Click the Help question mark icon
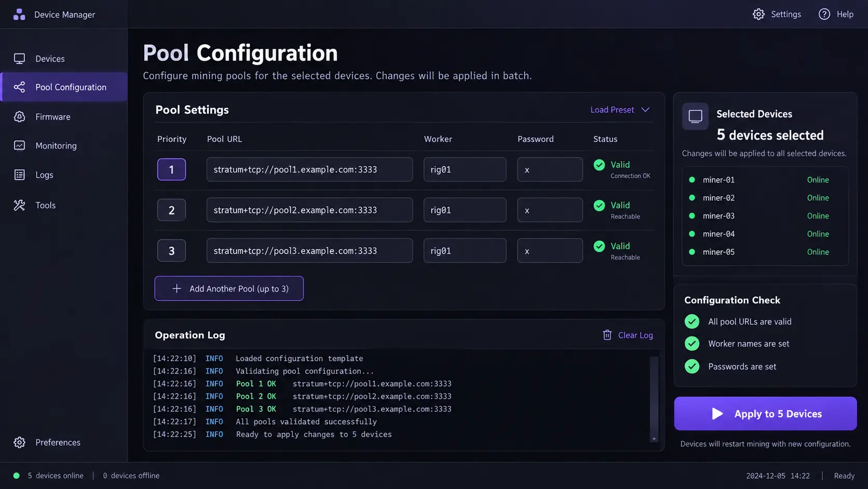Image resolution: width=868 pixels, height=489 pixels. (x=824, y=15)
